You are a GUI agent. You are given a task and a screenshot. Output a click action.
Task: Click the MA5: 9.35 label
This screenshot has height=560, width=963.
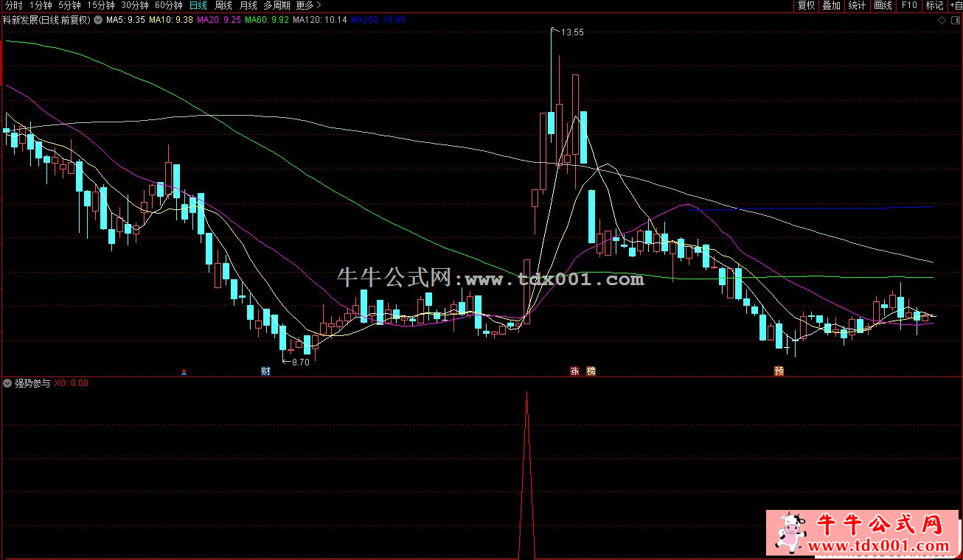125,20
